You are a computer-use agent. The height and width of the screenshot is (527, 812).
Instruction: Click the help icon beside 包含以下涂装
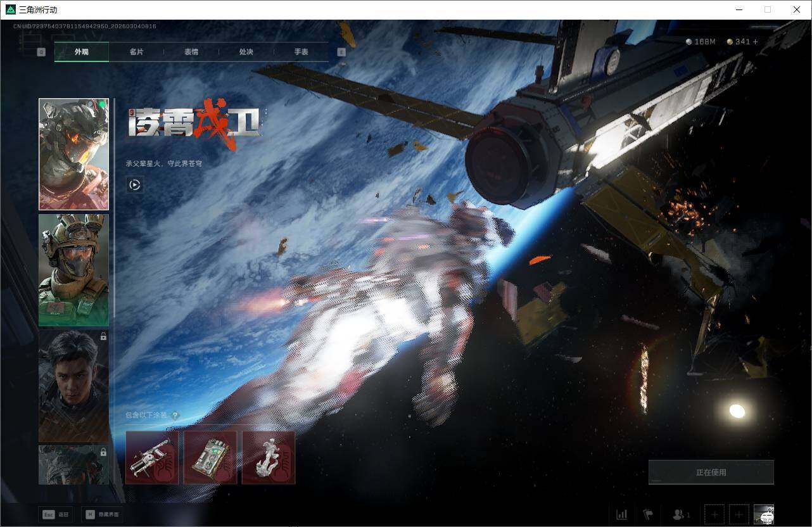(x=175, y=416)
